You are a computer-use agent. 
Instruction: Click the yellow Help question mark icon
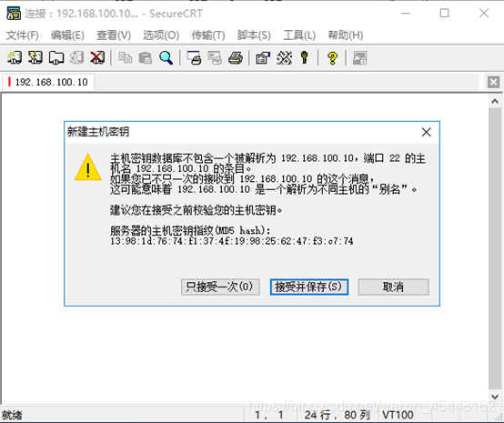(332, 58)
